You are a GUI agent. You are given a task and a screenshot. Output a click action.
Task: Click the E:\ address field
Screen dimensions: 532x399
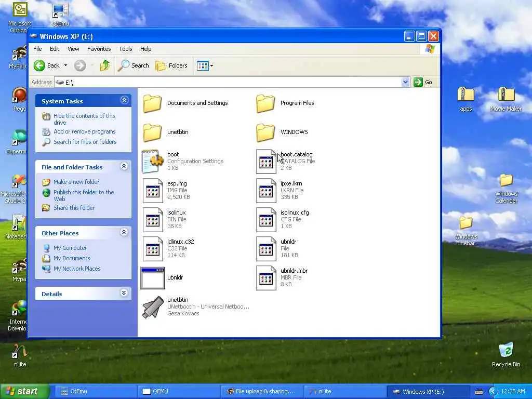click(x=228, y=83)
